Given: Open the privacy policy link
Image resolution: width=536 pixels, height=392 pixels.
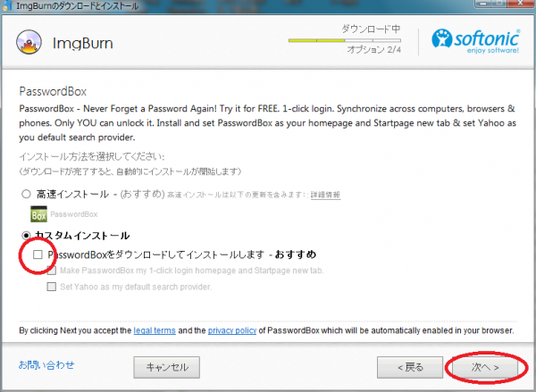Looking at the screenshot, I should click(232, 330).
